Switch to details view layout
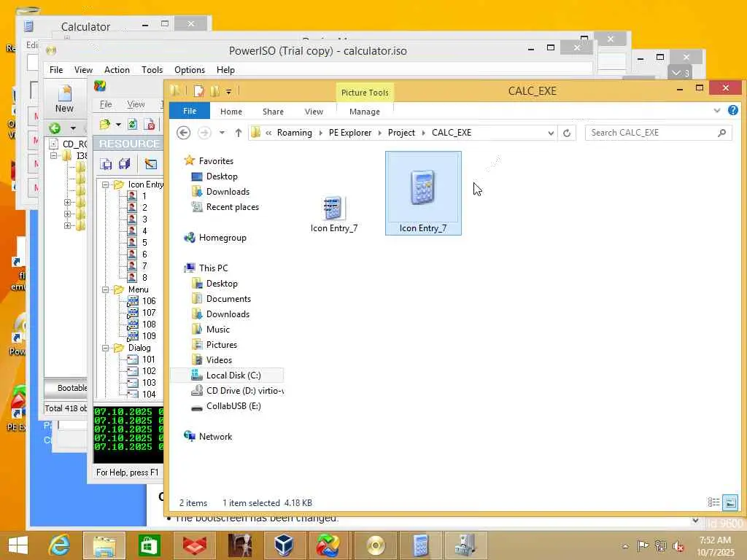This screenshot has width=747, height=560. 713,502
